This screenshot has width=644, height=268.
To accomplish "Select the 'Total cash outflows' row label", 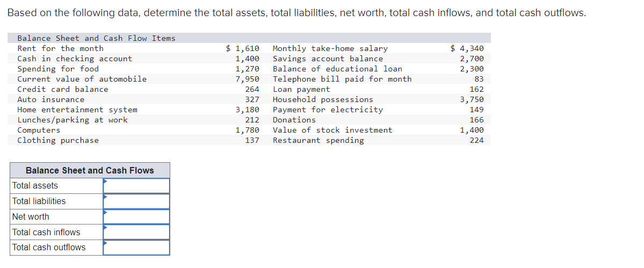I will 49,248.
